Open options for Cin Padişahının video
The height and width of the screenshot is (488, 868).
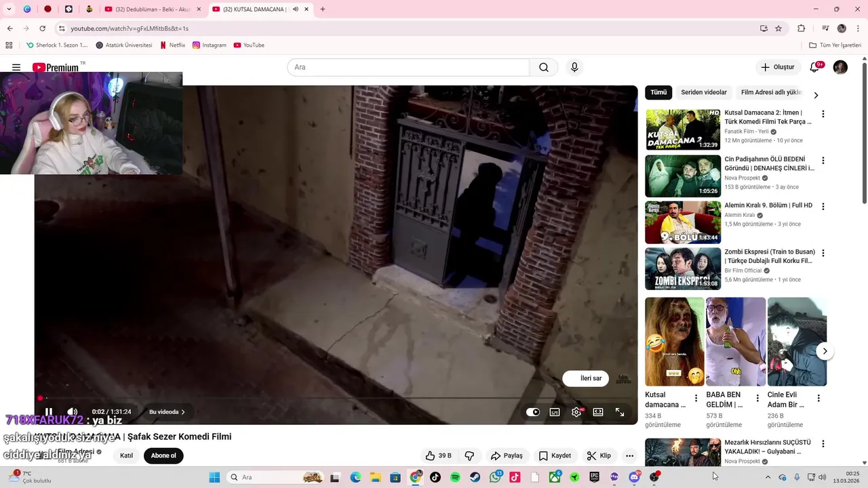click(x=823, y=161)
